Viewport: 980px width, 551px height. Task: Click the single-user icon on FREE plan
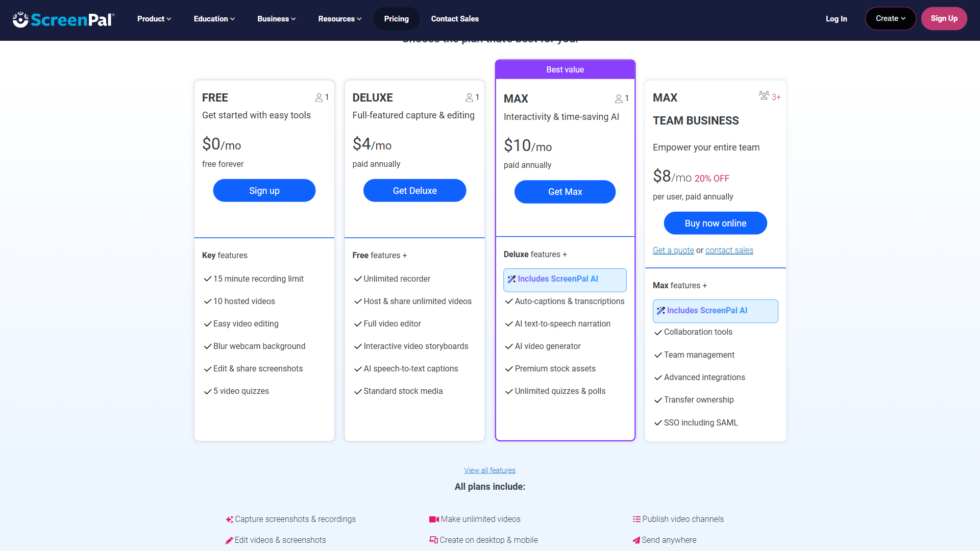click(x=319, y=97)
